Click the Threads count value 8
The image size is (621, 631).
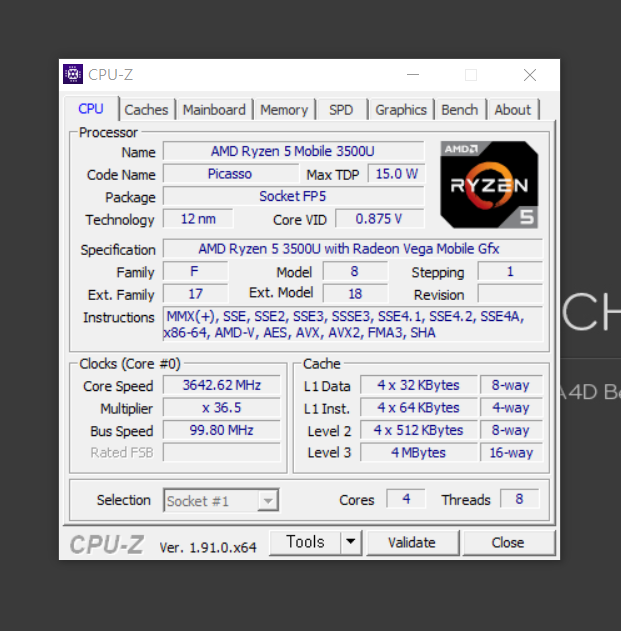click(x=520, y=499)
